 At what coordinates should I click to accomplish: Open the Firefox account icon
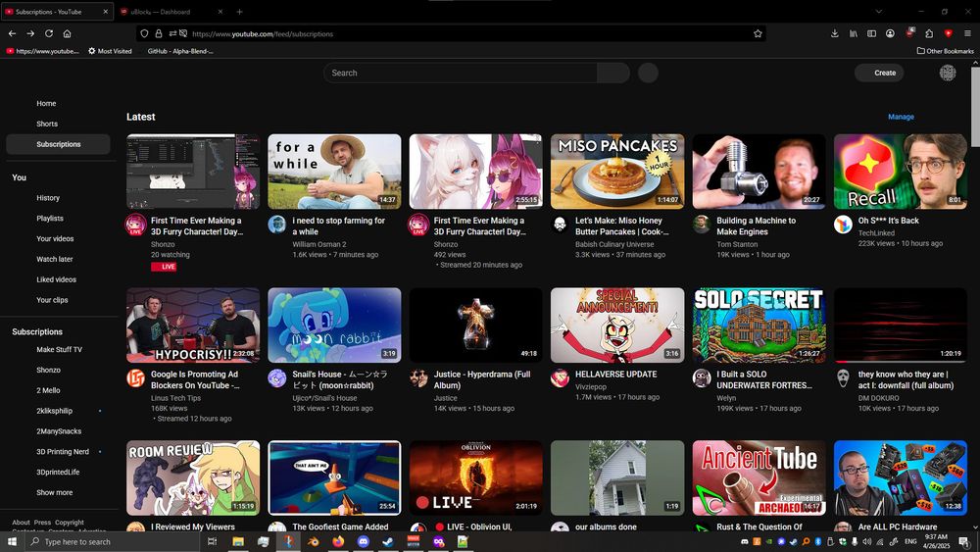pos(890,33)
